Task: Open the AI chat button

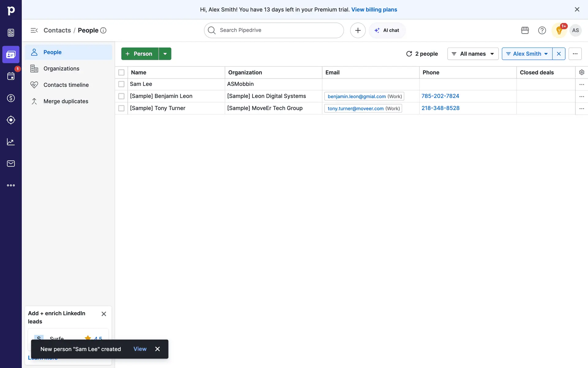Action: [x=387, y=30]
